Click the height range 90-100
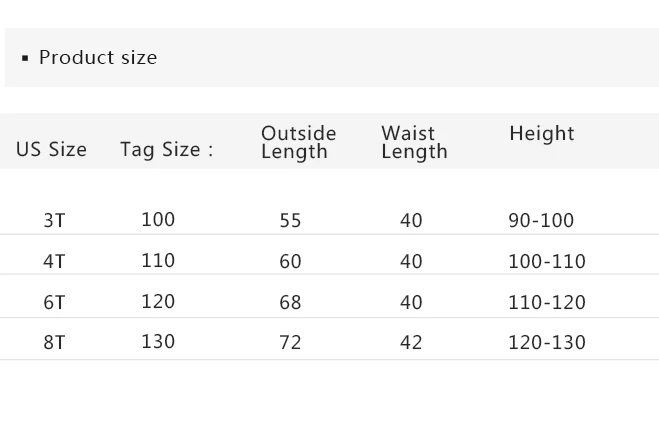659x422 pixels. (x=541, y=220)
